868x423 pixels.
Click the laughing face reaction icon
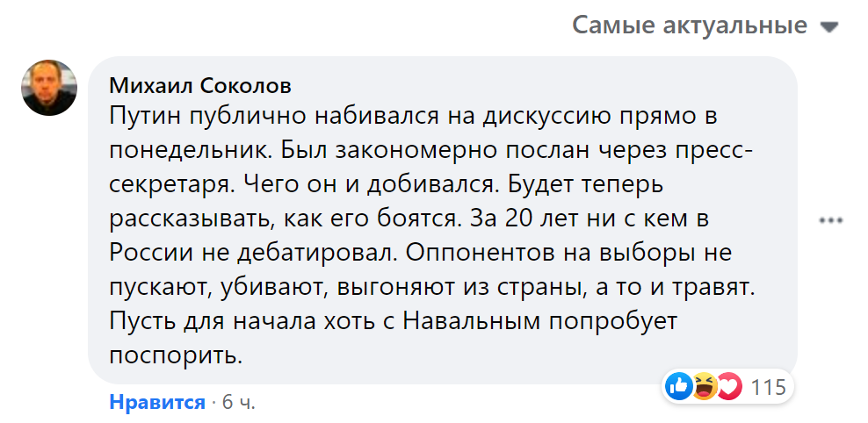click(x=704, y=386)
